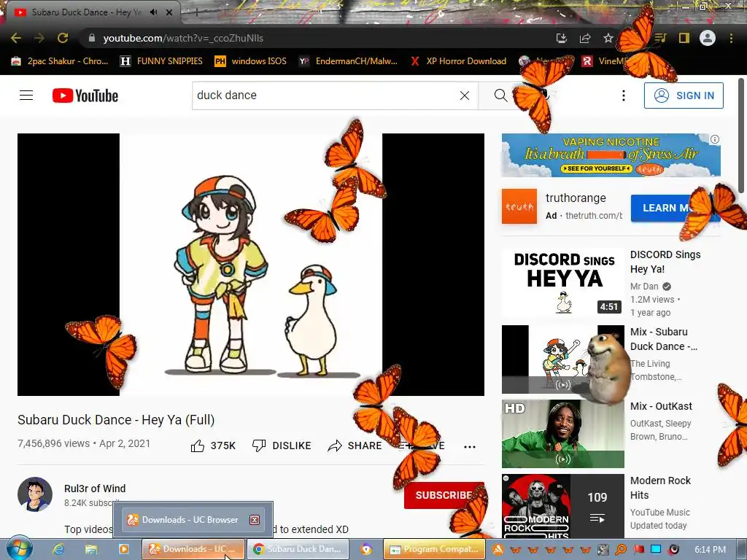Click the address bar URL

click(x=183, y=38)
